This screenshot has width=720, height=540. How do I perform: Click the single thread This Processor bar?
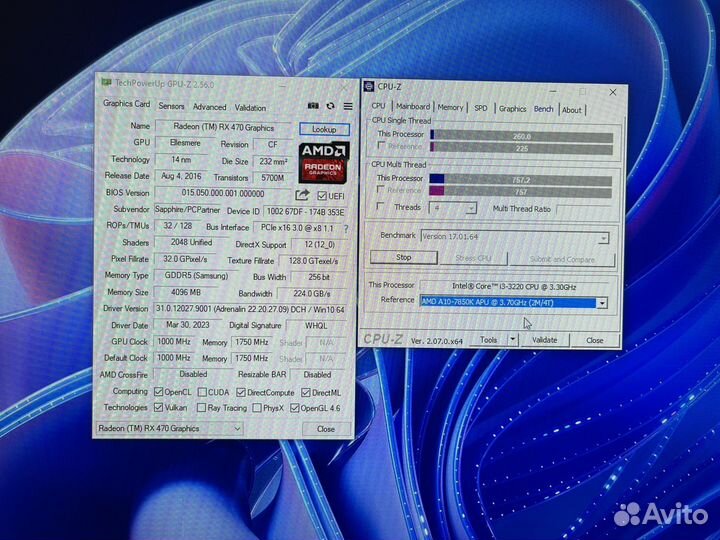tap(522, 136)
